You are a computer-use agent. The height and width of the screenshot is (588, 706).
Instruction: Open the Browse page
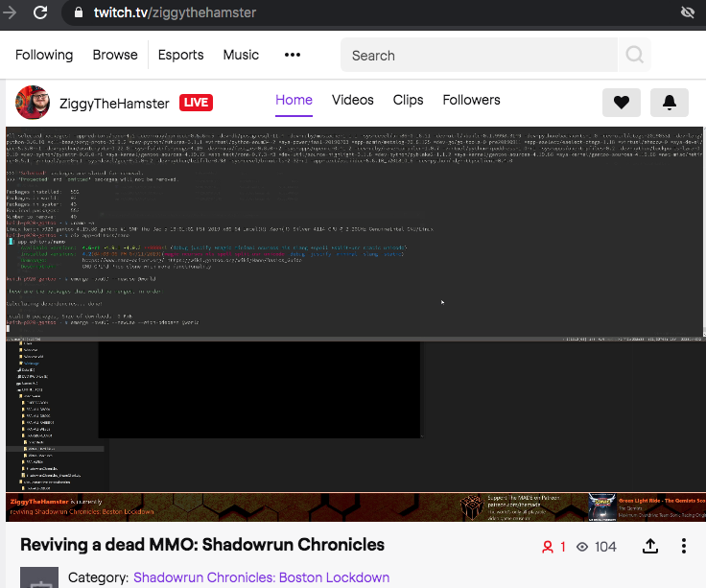click(115, 55)
